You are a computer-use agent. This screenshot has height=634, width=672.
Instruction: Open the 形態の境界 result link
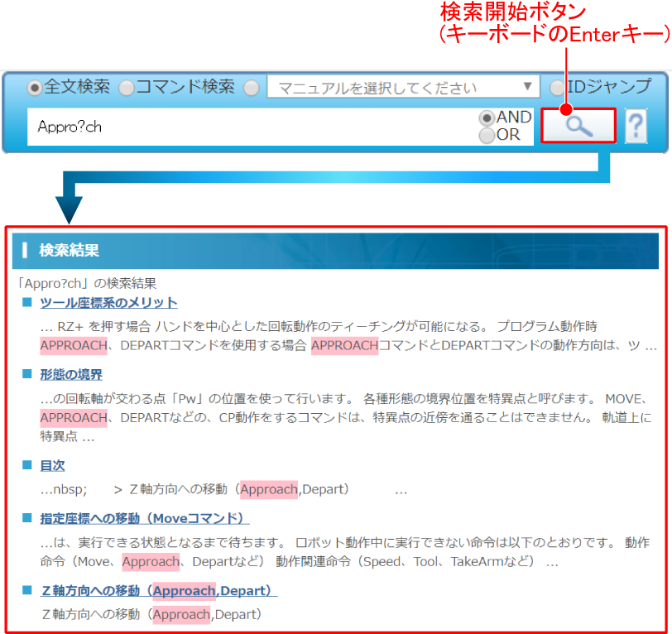(x=71, y=375)
